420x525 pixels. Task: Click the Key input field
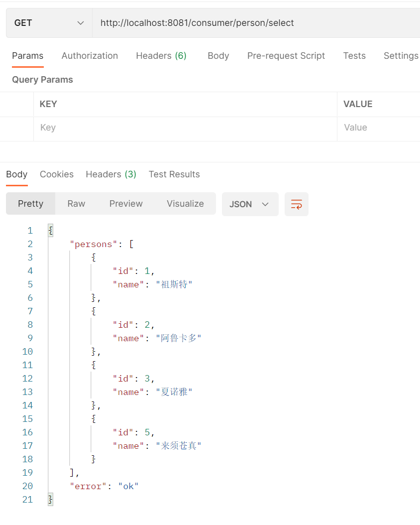click(x=185, y=128)
